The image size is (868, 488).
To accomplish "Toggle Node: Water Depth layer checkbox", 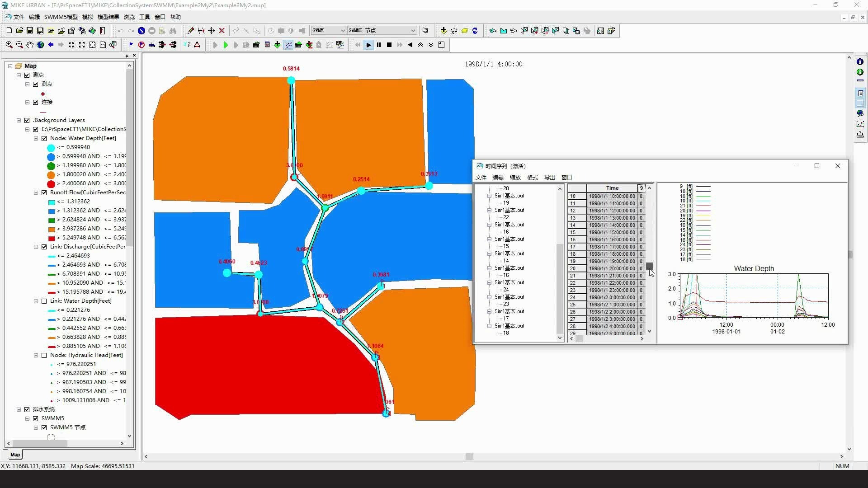I will (x=44, y=138).
